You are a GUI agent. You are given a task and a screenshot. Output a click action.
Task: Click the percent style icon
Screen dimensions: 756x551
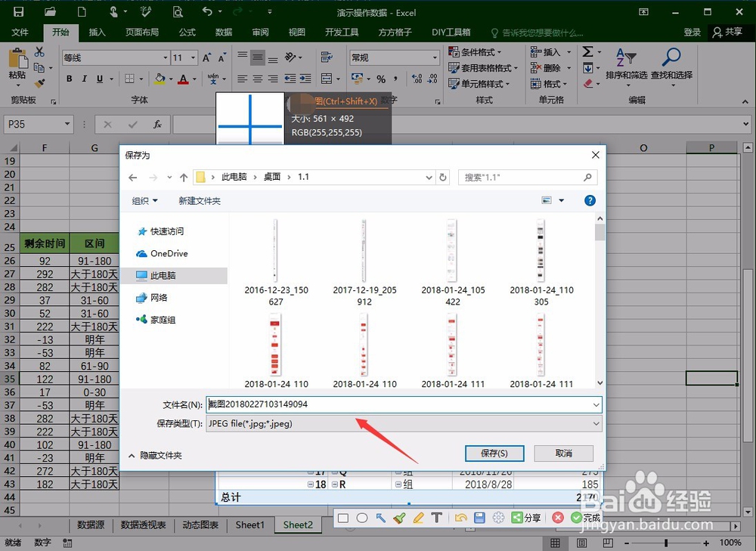tap(381, 79)
